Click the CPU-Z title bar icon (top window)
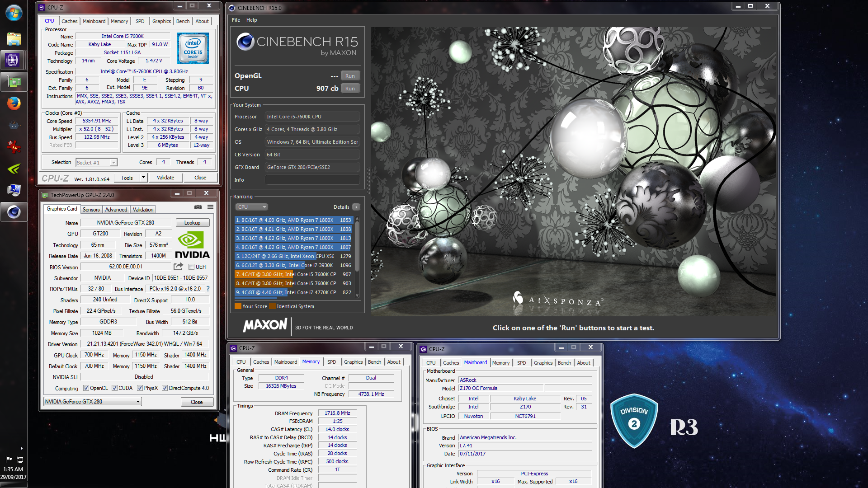Screen dimensions: 868x488 42,7
